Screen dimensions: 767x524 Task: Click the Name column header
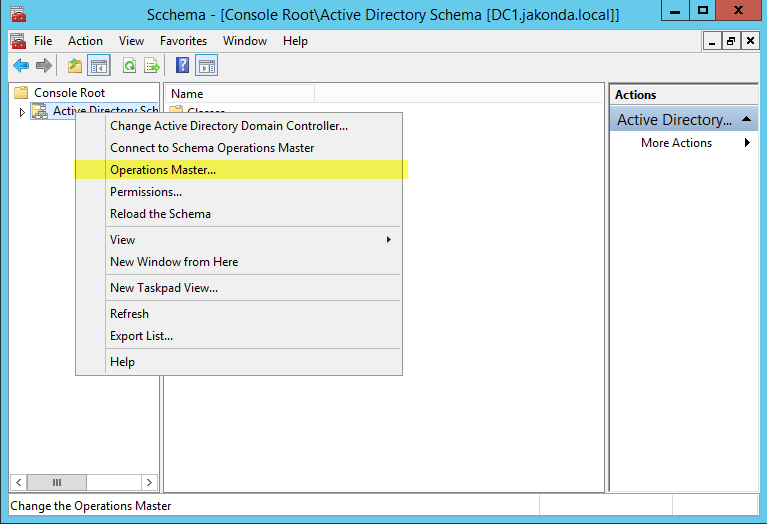(240, 94)
